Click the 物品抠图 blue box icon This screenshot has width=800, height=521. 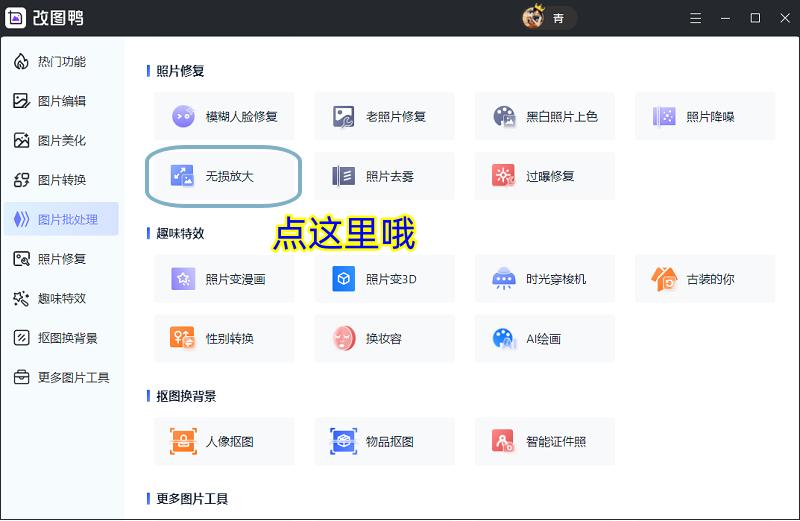(x=343, y=441)
